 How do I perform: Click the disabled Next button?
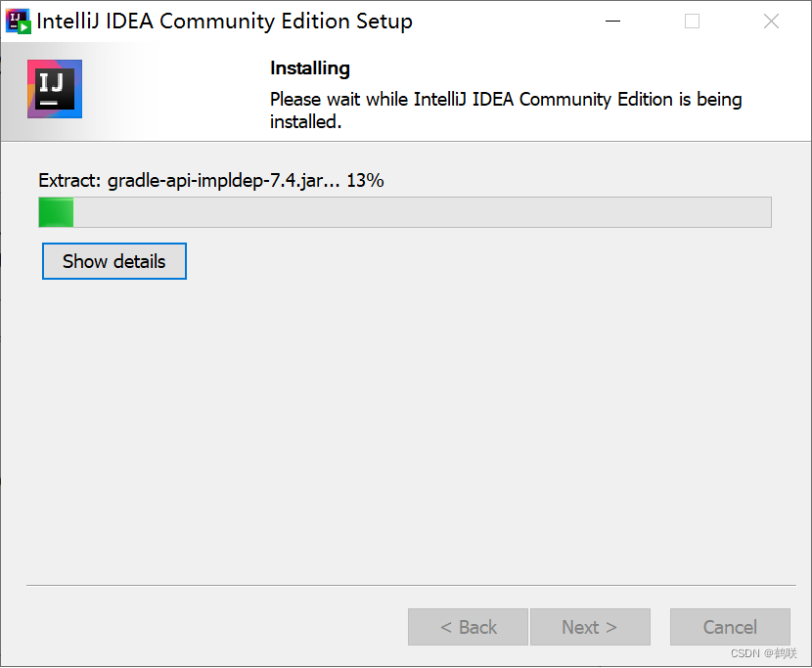pos(590,627)
